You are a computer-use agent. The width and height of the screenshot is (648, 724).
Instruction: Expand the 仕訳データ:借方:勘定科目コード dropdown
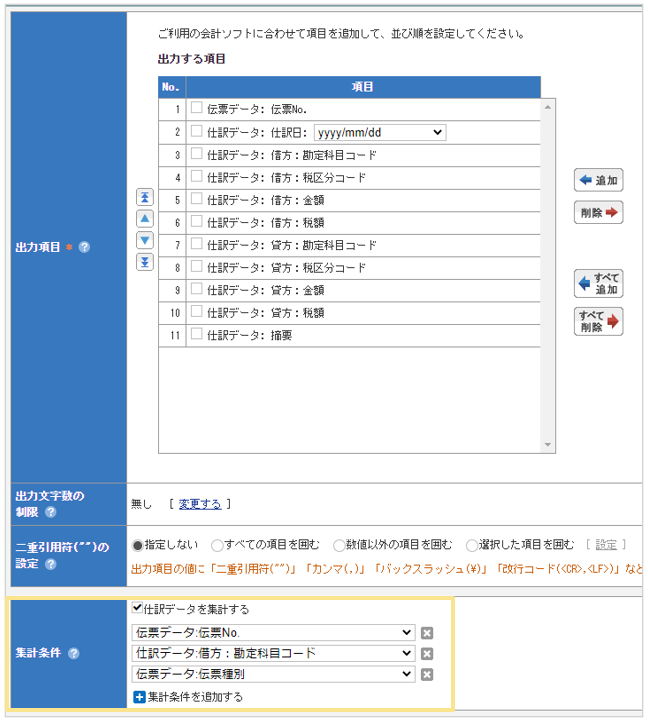(x=272, y=654)
